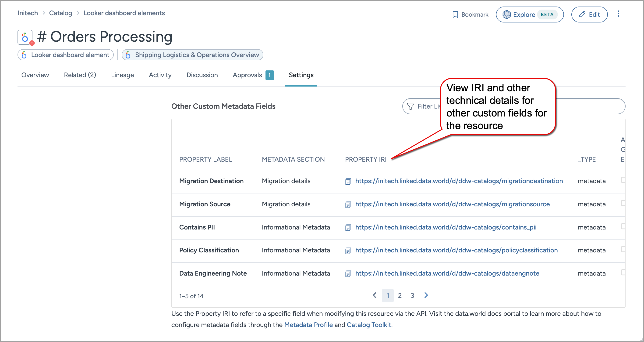This screenshot has width=644, height=342.
Task: Jump to page 3 of the table
Action: pos(412,296)
